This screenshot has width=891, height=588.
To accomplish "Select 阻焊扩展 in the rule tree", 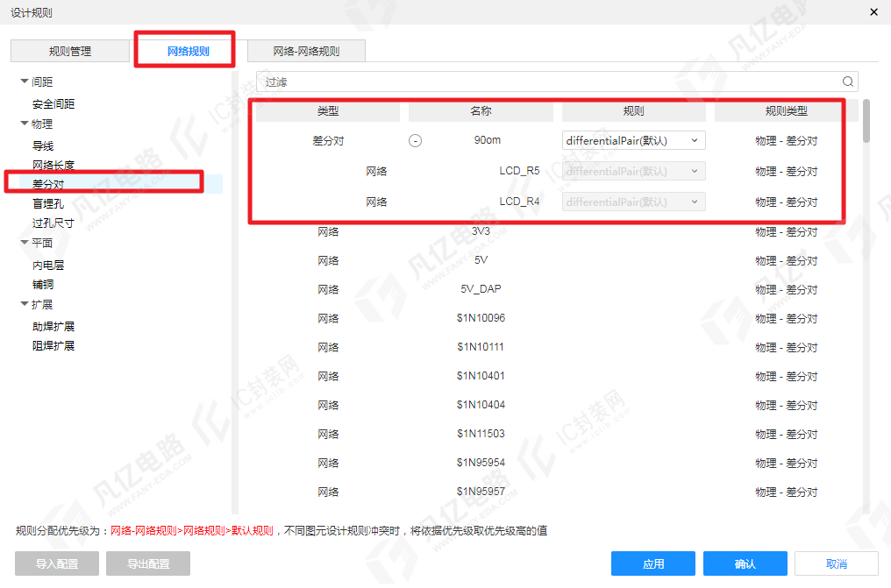I will pos(53,345).
